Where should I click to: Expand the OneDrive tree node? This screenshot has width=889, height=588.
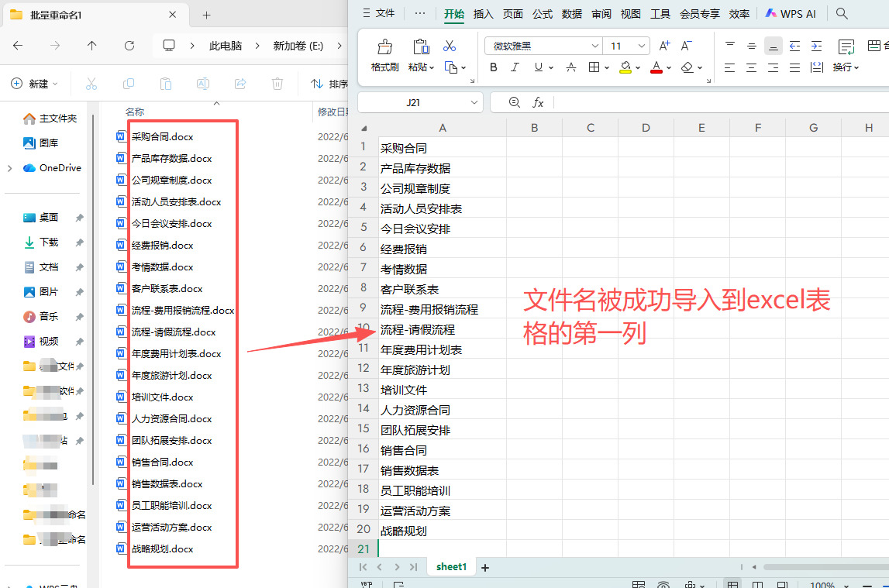coord(9,168)
